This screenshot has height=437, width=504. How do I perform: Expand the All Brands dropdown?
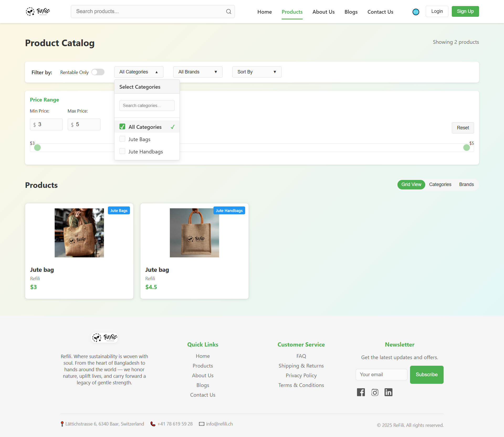click(198, 72)
